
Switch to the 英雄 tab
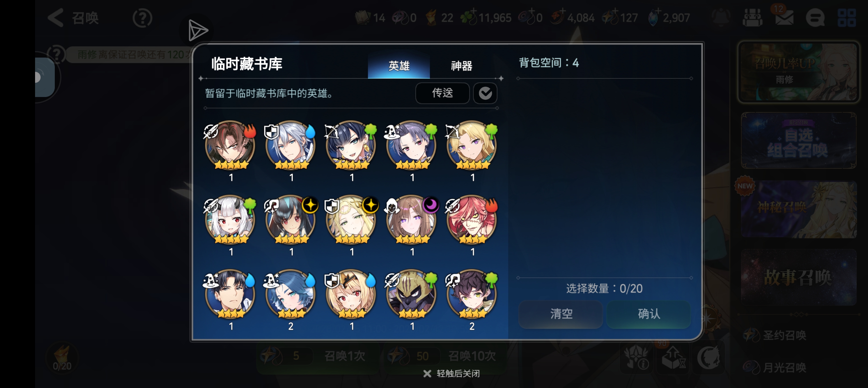(x=399, y=65)
